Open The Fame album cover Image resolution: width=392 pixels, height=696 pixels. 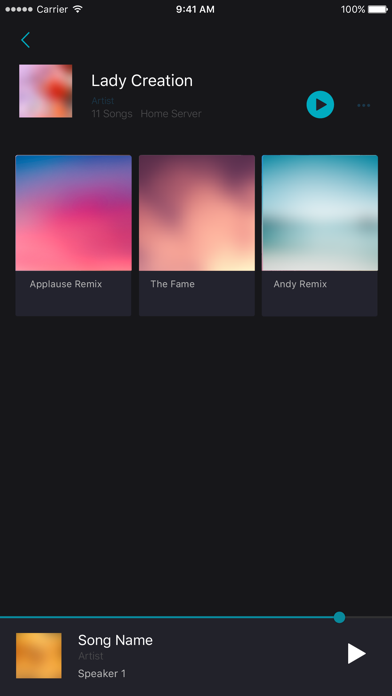[197, 213]
